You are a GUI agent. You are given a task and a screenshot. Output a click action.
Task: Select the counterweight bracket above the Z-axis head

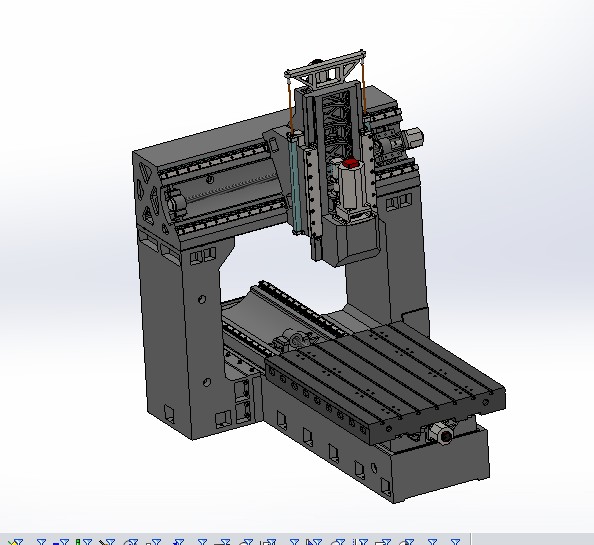(x=326, y=70)
